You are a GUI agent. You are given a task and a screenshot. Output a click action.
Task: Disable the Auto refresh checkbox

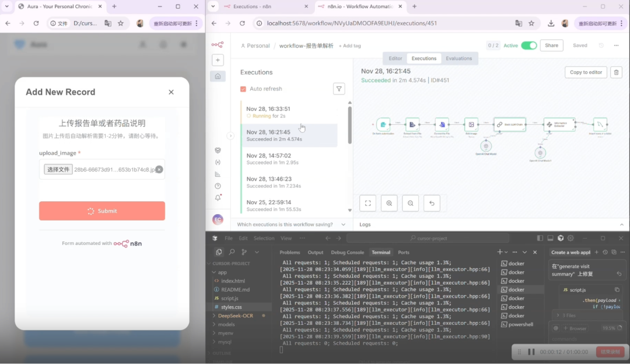(243, 89)
